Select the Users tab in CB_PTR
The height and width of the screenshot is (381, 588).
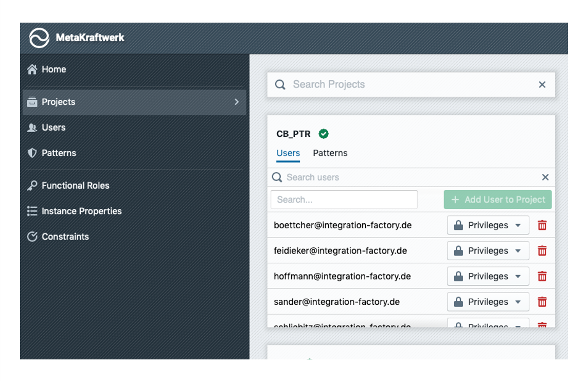(288, 153)
